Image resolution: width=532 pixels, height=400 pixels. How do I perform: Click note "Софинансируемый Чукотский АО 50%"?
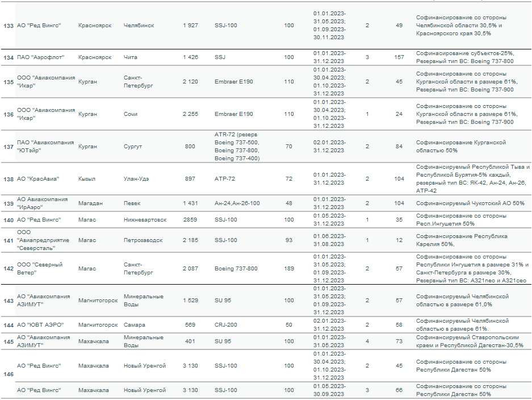tap(470, 203)
